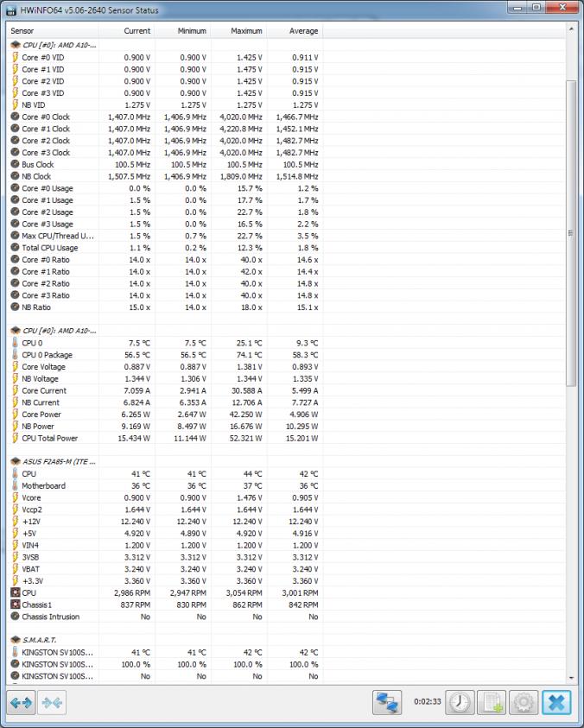Click the Current column header
Viewport: 584px width, 728px height.
click(x=136, y=31)
